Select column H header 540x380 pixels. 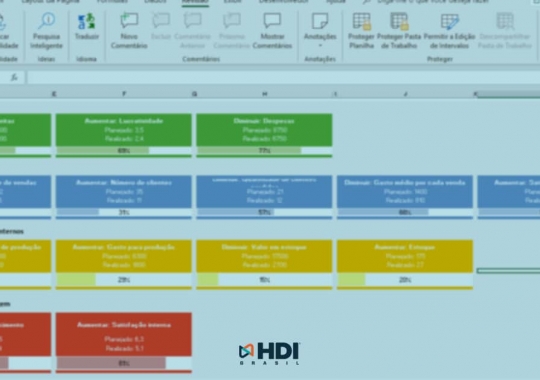pos(264,94)
